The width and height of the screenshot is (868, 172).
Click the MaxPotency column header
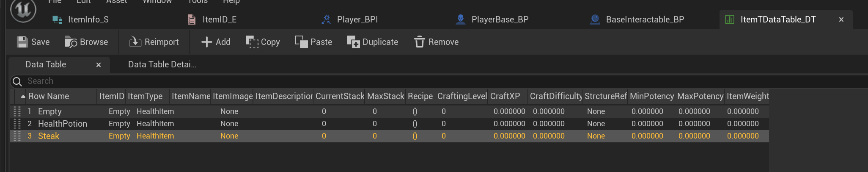pyautogui.click(x=700, y=96)
